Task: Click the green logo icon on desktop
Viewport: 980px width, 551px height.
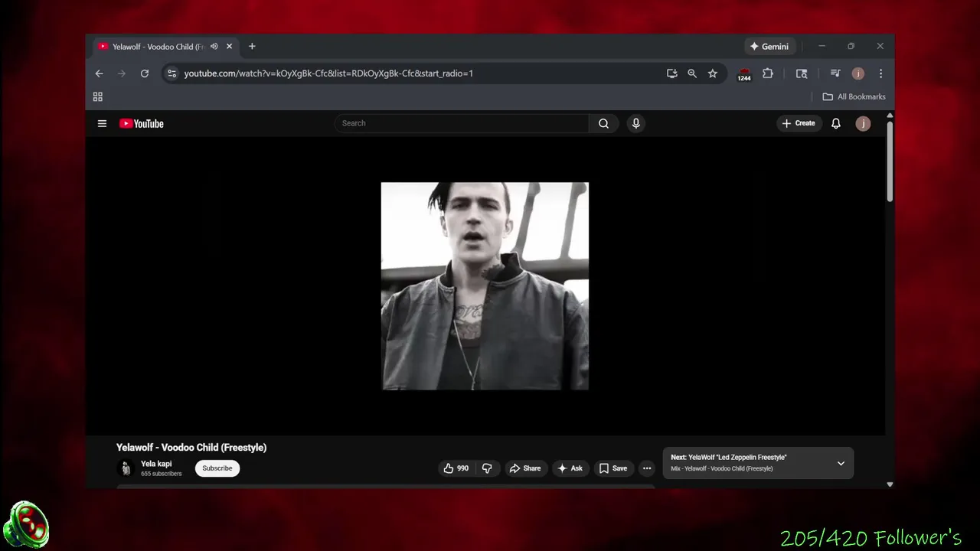Action: click(26, 525)
